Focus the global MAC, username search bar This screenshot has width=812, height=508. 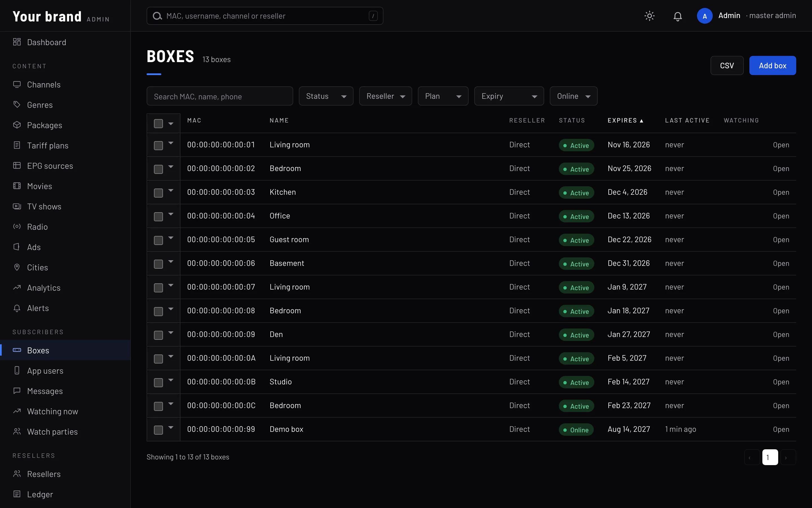pos(265,16)
